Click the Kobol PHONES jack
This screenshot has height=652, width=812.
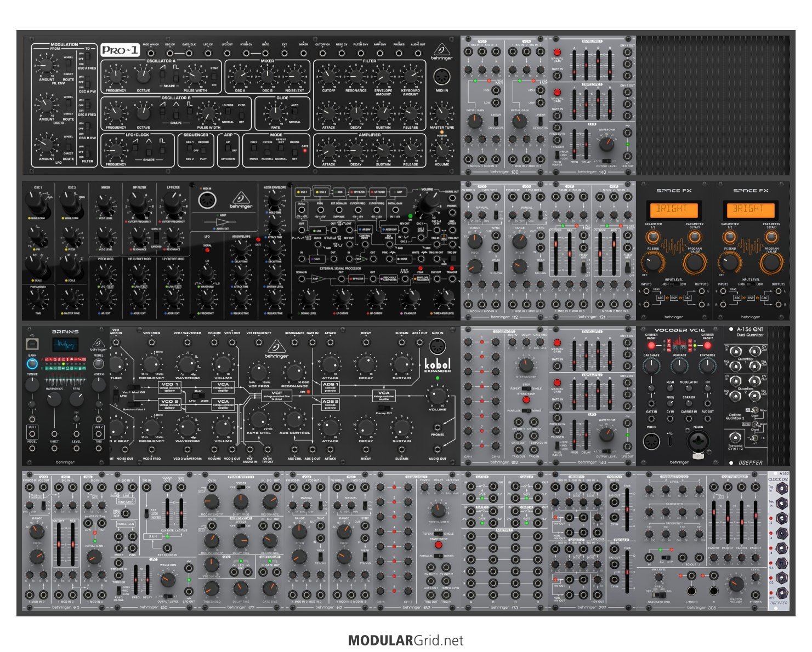click(x=437, y=427)
